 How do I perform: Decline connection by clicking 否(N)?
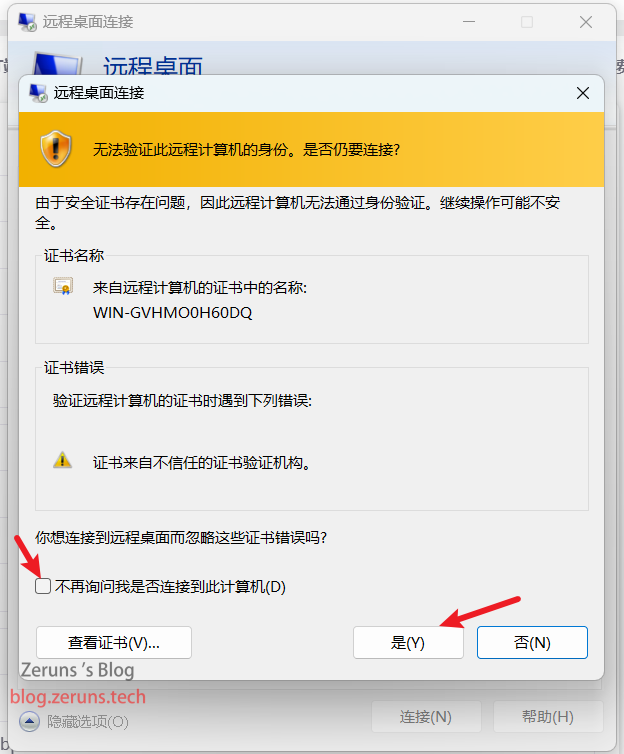point(532,642)
